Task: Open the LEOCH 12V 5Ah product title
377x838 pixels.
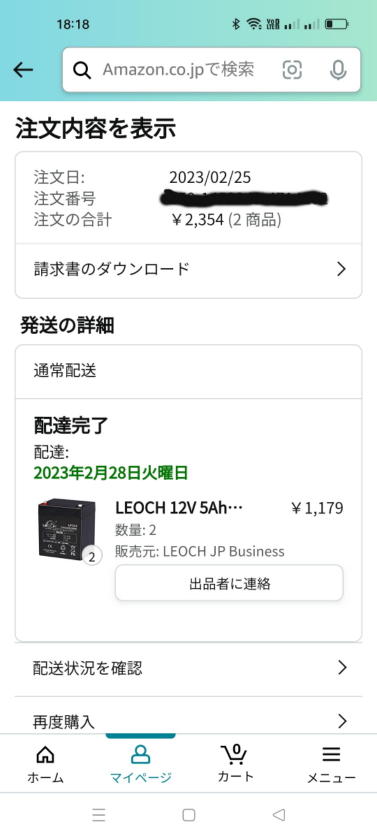Action: 179,508
